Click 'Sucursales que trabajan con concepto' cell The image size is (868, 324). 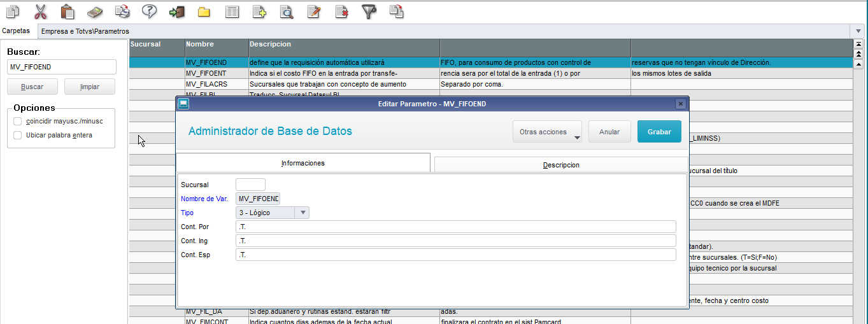(344, 84)
